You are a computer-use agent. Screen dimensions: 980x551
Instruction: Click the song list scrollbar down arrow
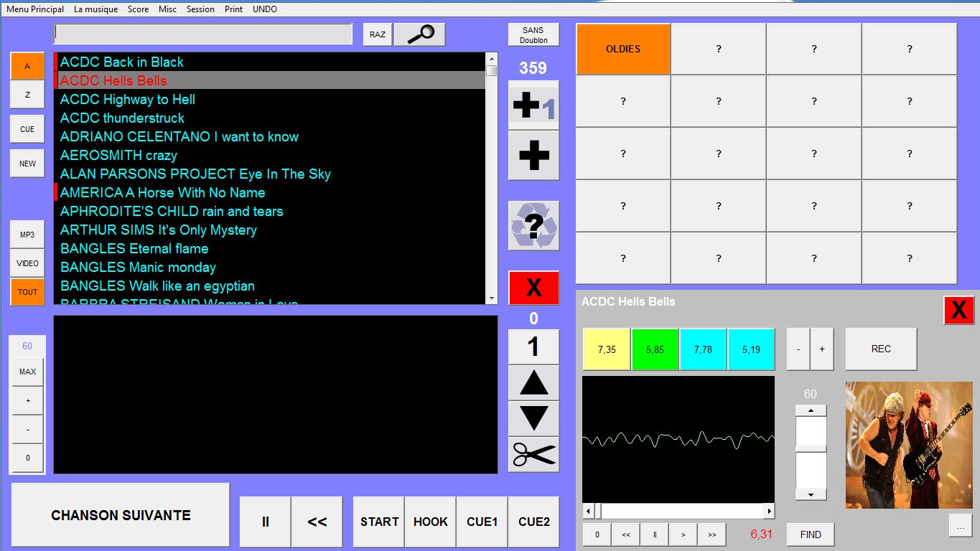click(492, 298)
